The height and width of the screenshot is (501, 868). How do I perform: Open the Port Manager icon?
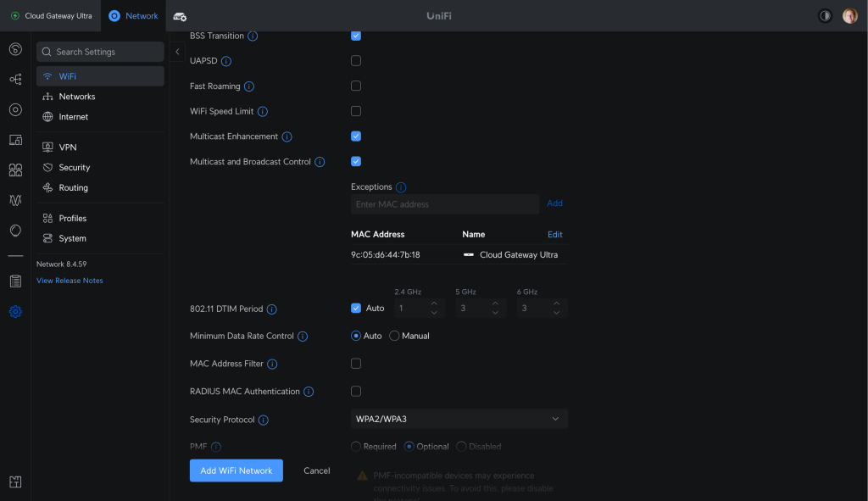(x=14, y=139)
